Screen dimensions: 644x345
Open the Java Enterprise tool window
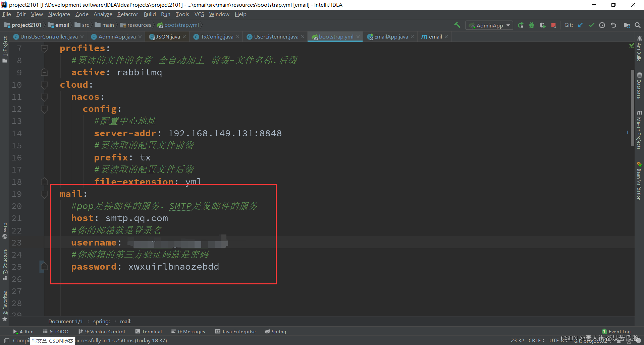[235, 332]
